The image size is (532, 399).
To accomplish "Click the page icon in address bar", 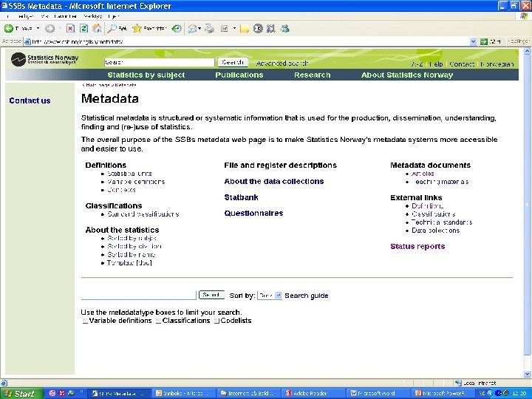I will 27,41.
